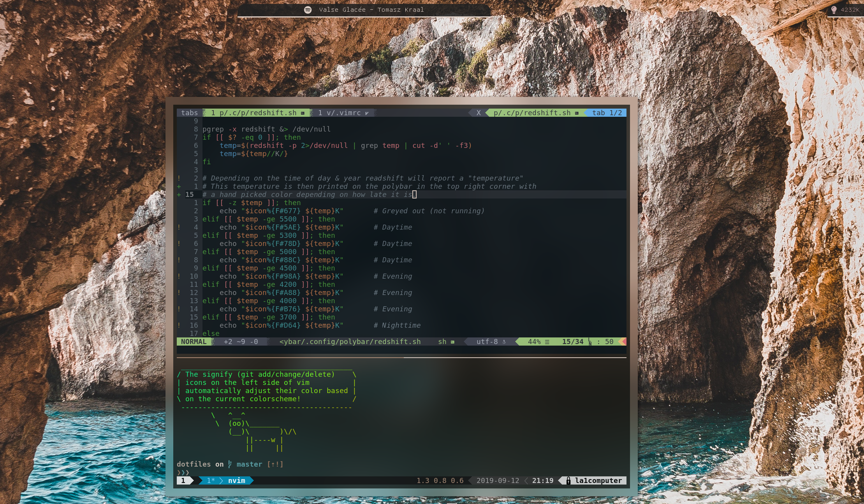Click the Spotify icon in the top bar
Screen dimensions: 864x504
click(308, 10)
